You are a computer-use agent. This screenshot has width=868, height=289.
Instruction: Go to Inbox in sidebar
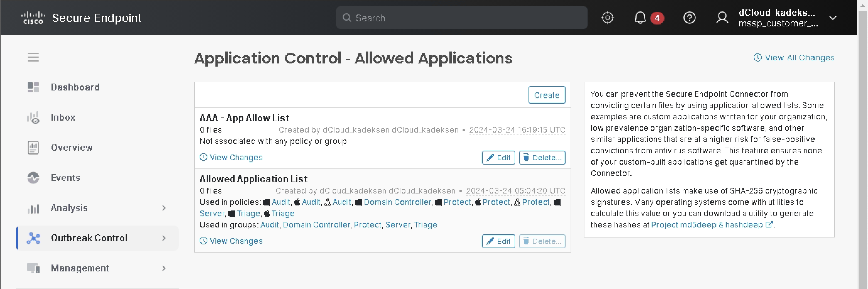point(63,117)
